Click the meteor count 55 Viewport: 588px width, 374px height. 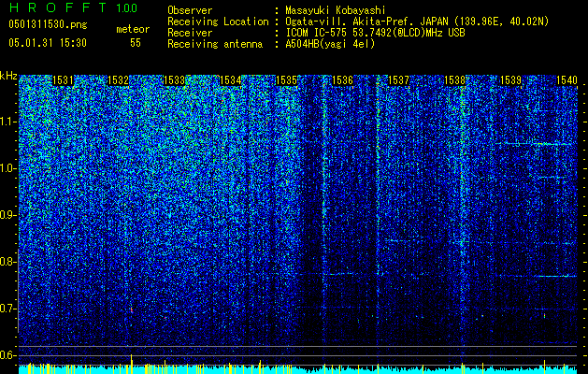(136, 43)
